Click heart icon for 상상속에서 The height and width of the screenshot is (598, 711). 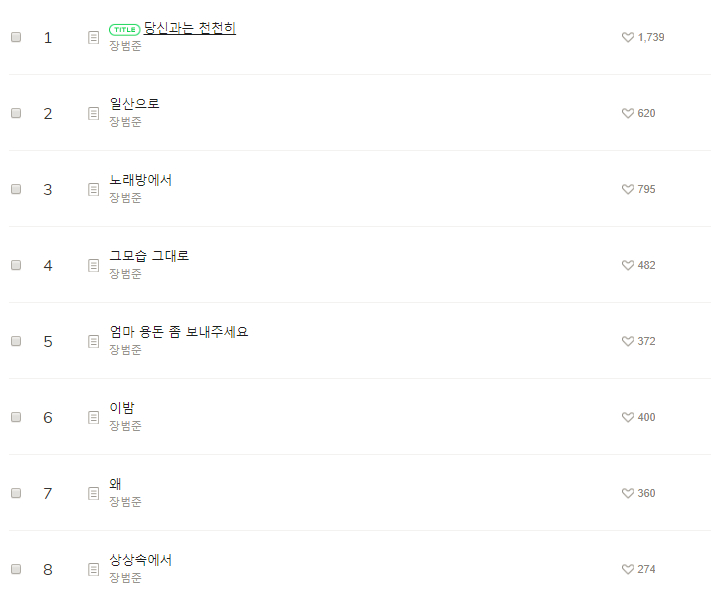click(628, 569)
